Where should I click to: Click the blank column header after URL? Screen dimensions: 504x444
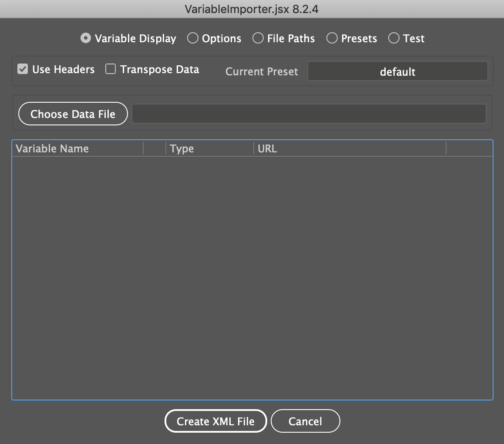coord(469,148)
